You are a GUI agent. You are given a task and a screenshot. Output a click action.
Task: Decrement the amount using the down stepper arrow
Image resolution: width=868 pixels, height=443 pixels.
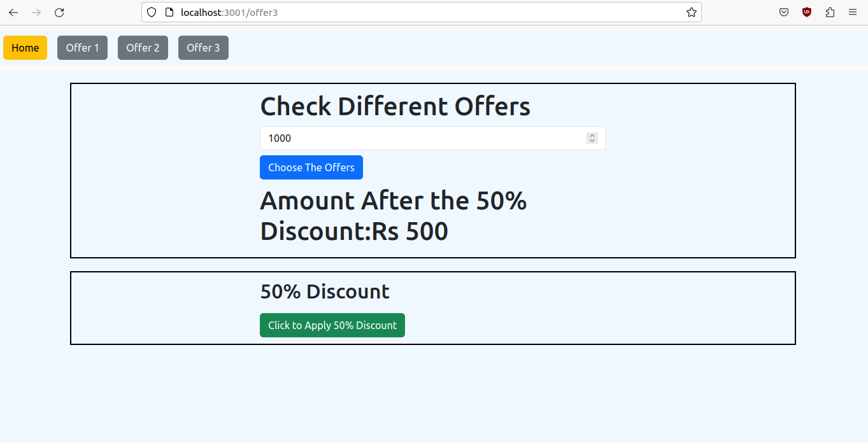point(592,141)
